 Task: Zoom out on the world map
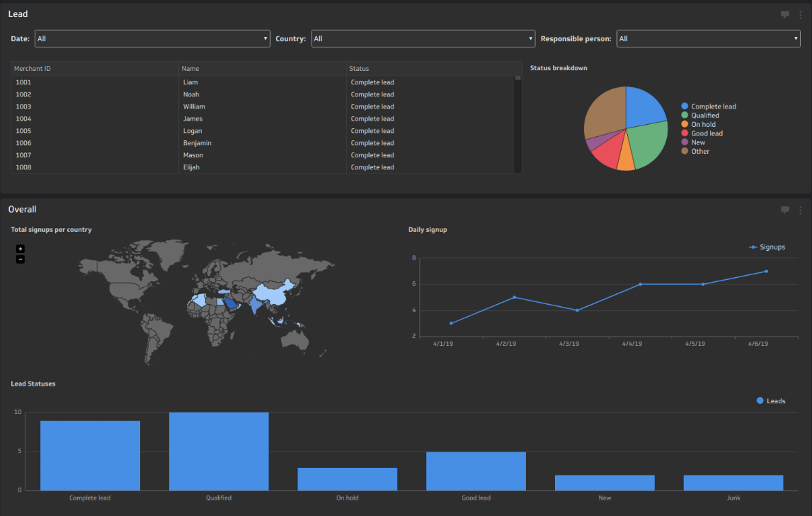[x=21, y=259]
